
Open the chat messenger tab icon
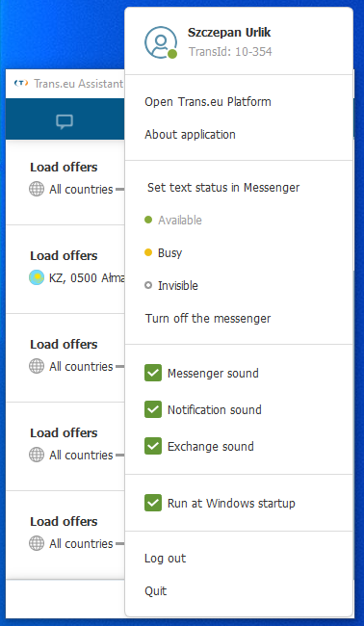pos(65,121)
